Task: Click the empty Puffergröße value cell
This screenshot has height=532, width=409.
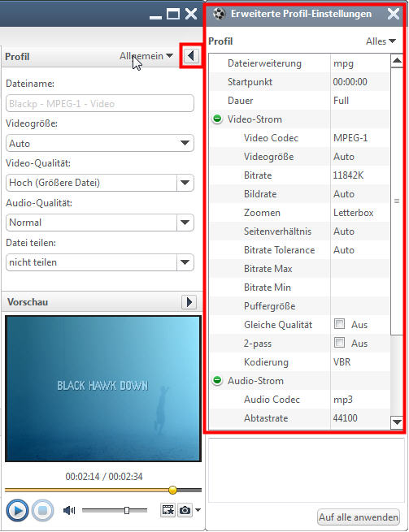Action: pos(359,306)
